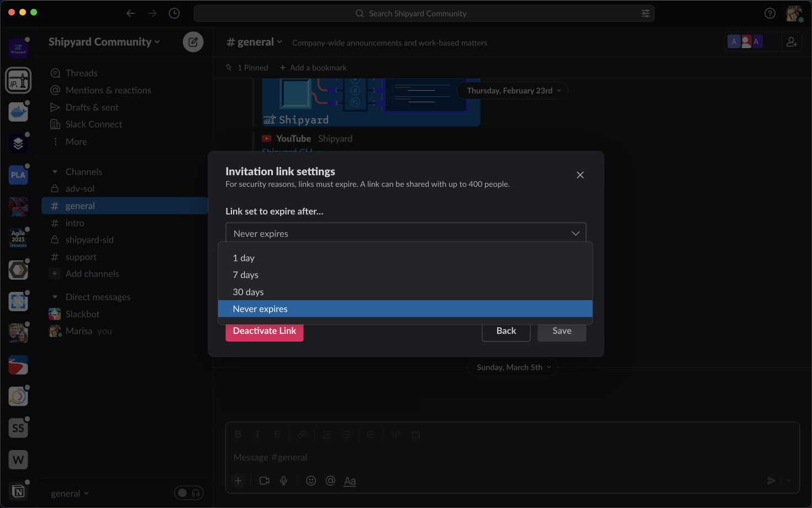The image size is (812, 508).
Task: Add people with the add-member icon
Action: click(x=792, y=41)
